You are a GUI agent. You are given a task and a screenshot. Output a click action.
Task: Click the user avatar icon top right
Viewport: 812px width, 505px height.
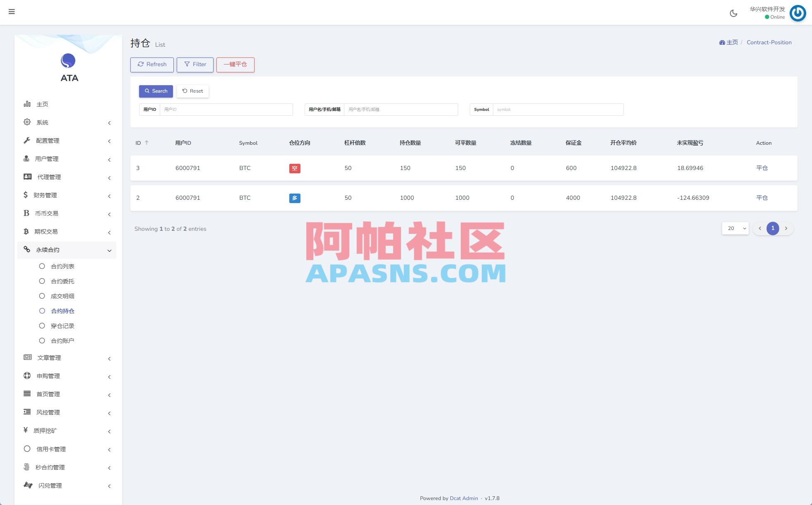(798, 13)
